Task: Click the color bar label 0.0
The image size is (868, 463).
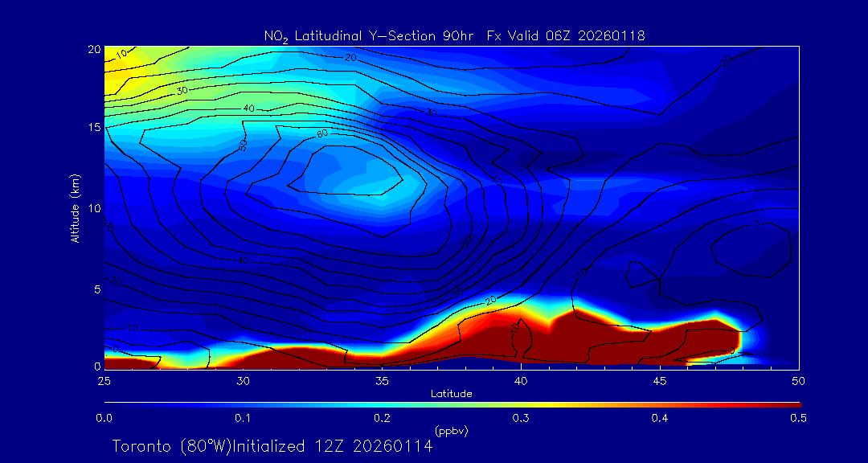Action: point(104,419)
